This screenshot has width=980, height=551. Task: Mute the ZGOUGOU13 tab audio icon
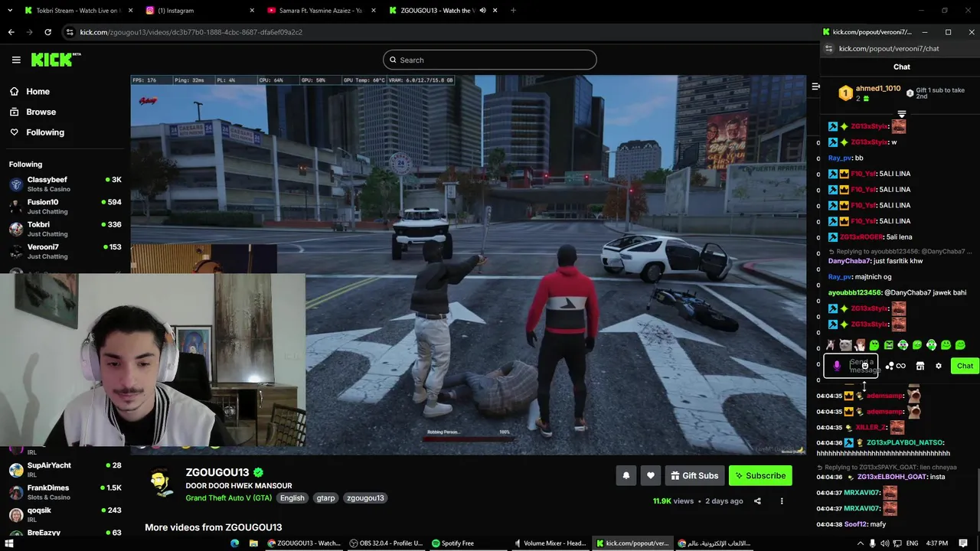(x=483, y=11)
